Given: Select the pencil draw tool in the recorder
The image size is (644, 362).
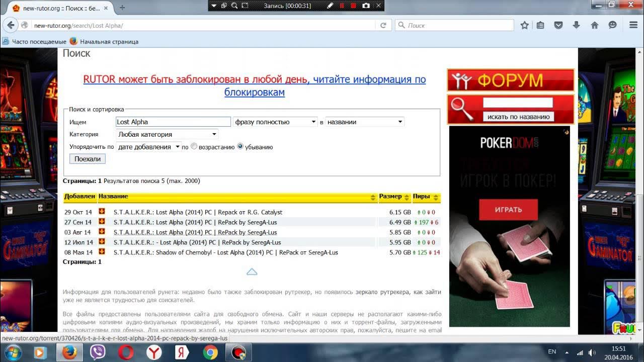Looking at the screenshot, I should [330, 6].
